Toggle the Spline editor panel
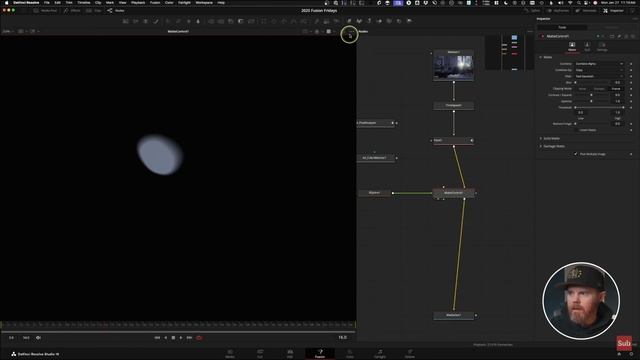Viewport: 640px width, 360px height. coord(532,11)
